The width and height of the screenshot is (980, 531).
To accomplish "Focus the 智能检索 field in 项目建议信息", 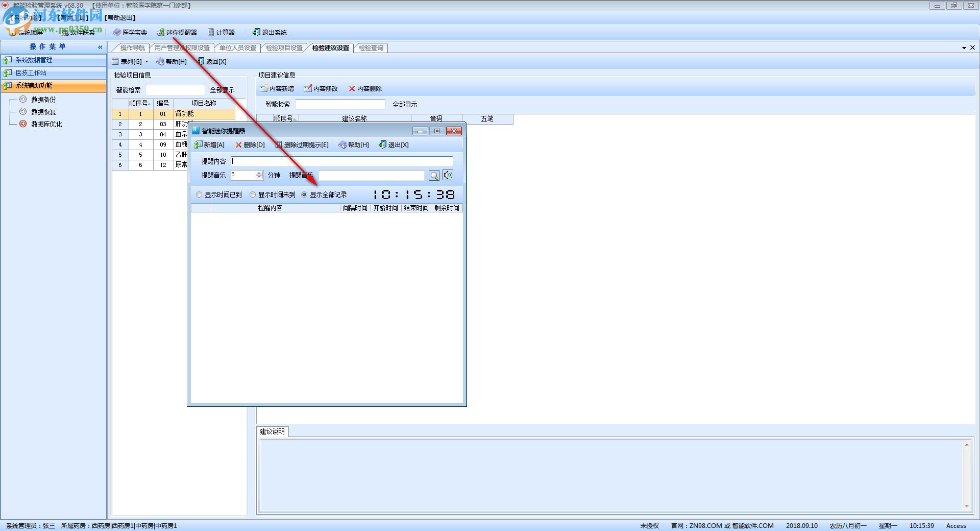I will point(340,105).
